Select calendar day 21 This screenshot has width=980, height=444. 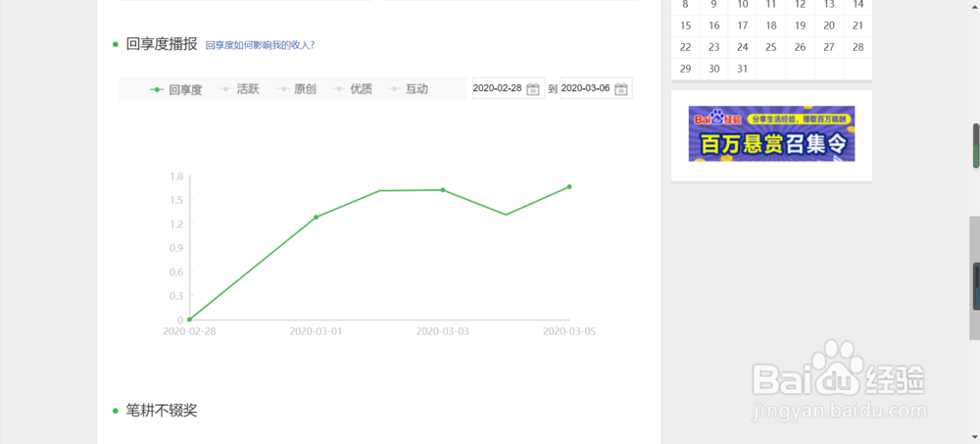858,25
